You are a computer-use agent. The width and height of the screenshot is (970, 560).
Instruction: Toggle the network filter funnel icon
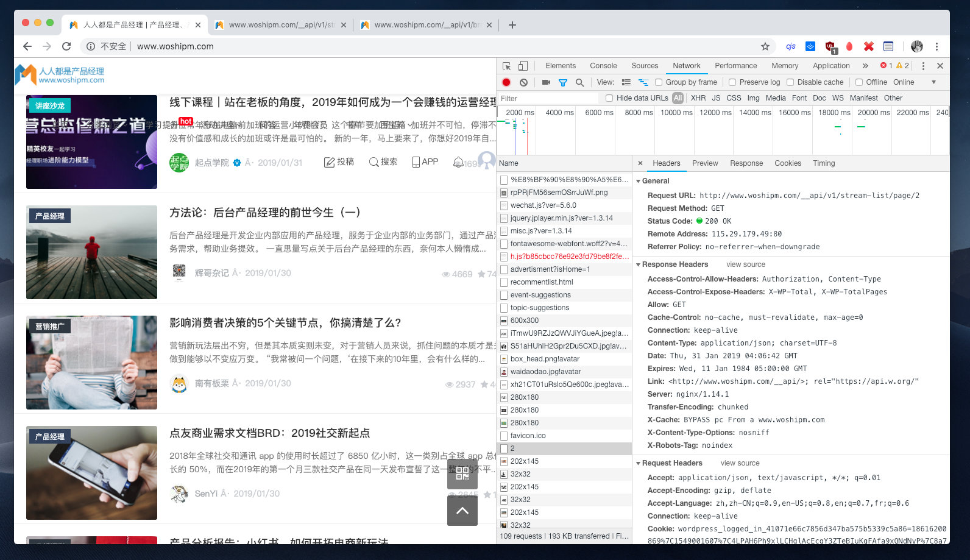coord(563,82)
